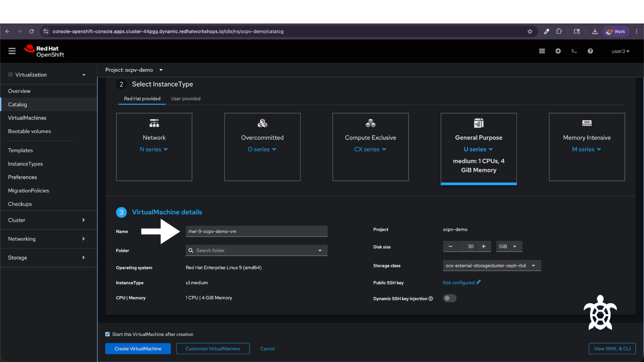Click the Create VirtualMachine button
The height and width of the screenshot is (362, 644).
(x=138, y=348)
